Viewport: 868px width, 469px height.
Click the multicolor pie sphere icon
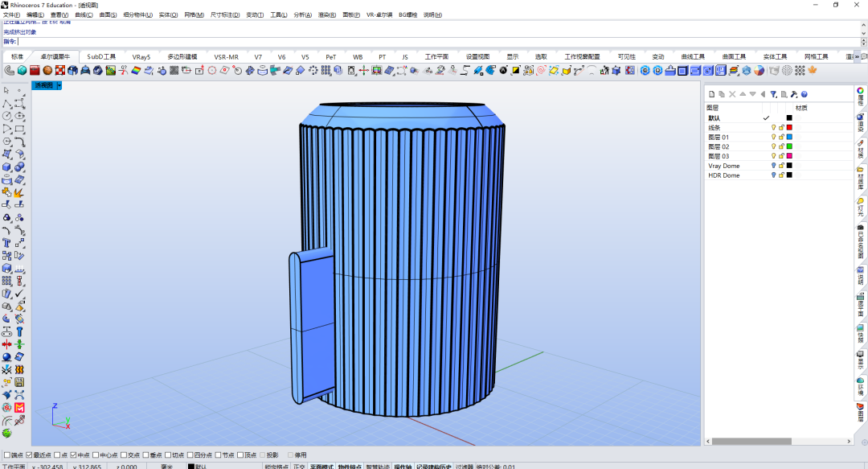759,71
